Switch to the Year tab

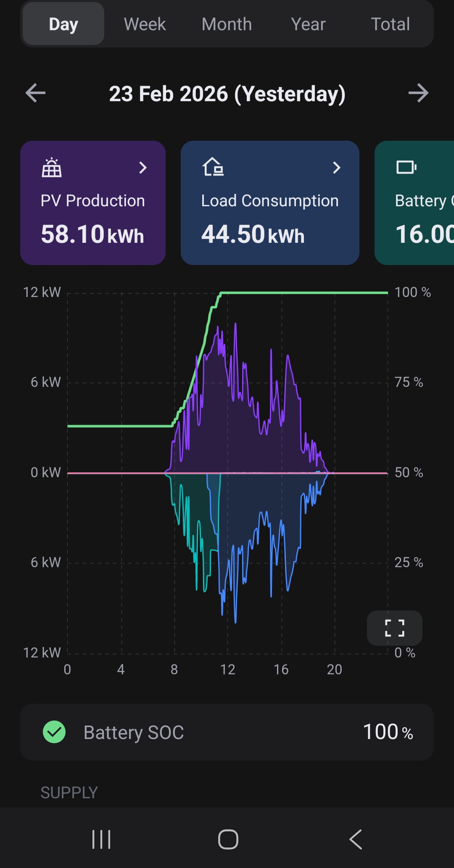coord(308,24)
